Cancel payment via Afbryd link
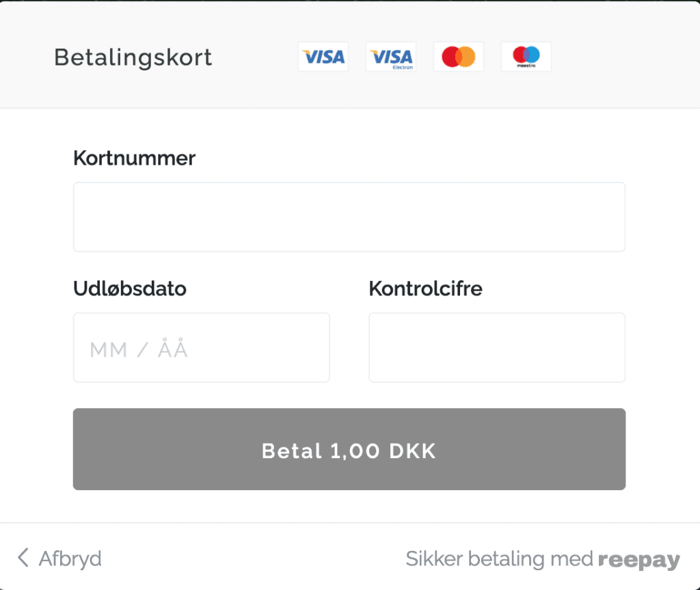Screen dimensions: 700x590 (x=70, y=559)
